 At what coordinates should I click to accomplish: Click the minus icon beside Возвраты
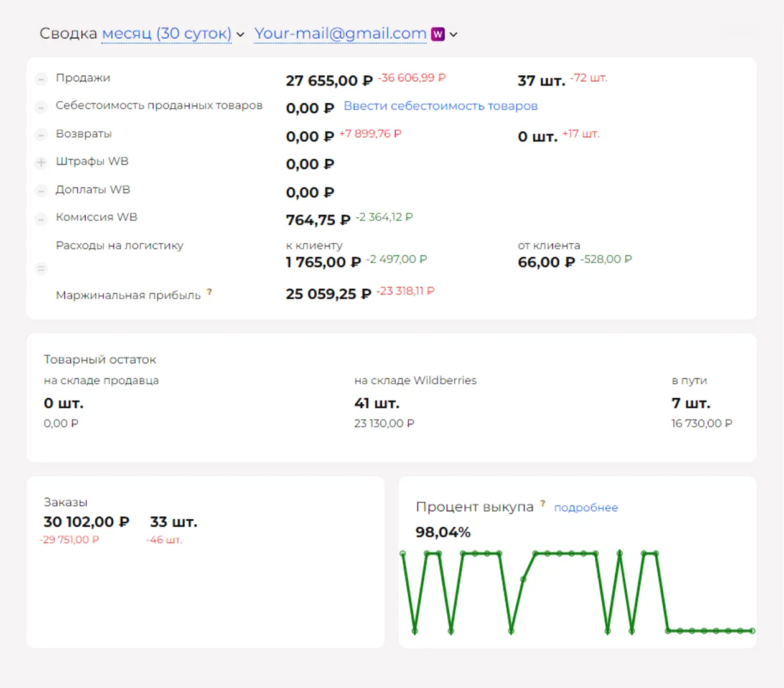(41, 135)
